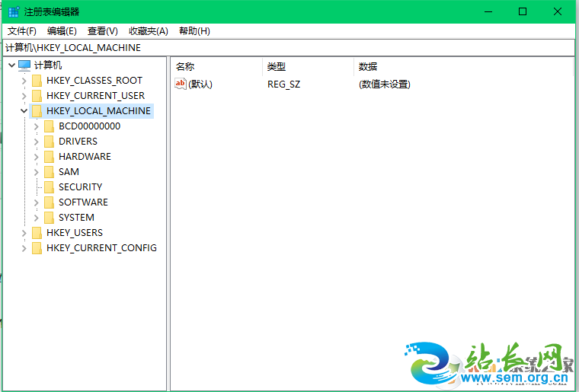The height and width of the screenshot is (392, 579).
Task: Expand the HKEY_CURRENT_USER key arrow
Action: coord(24,96)
